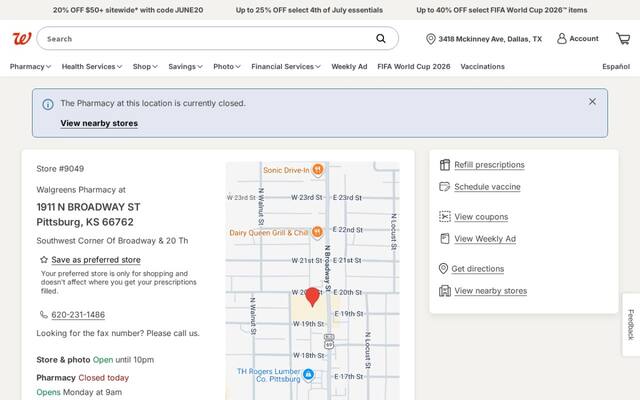Click View coupons link
Image resolution: width=640 pixels, height=400 pixels.
pyautogui.click(x=481, y=217)
